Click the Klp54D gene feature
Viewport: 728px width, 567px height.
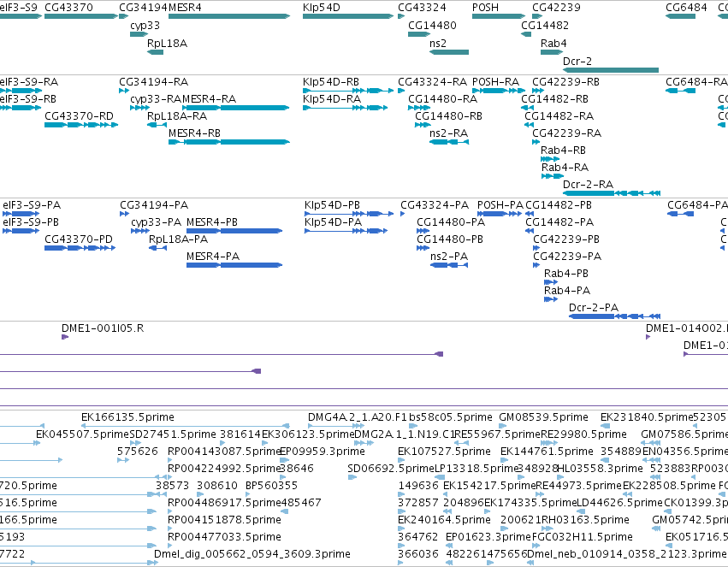[x=348, y=16]
